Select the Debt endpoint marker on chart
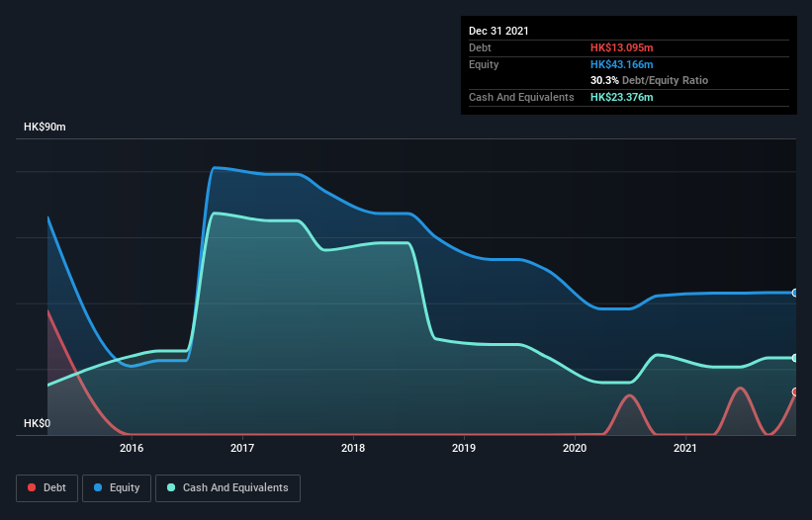This screenshot has width=812, height=520. pyautogui.click(x=795, y=392)
